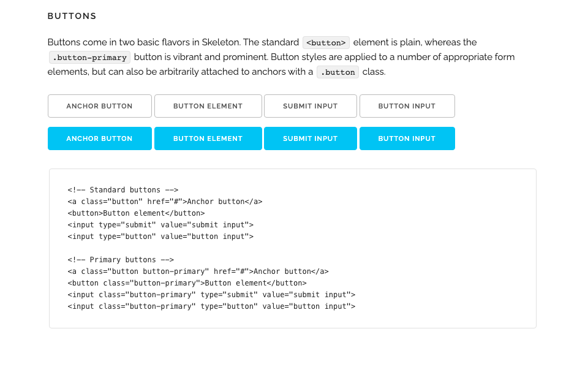Click the outlined Anchor Button
Viewport: 588px width, 375px height.
pyautogui.click(x=100, y=106)
